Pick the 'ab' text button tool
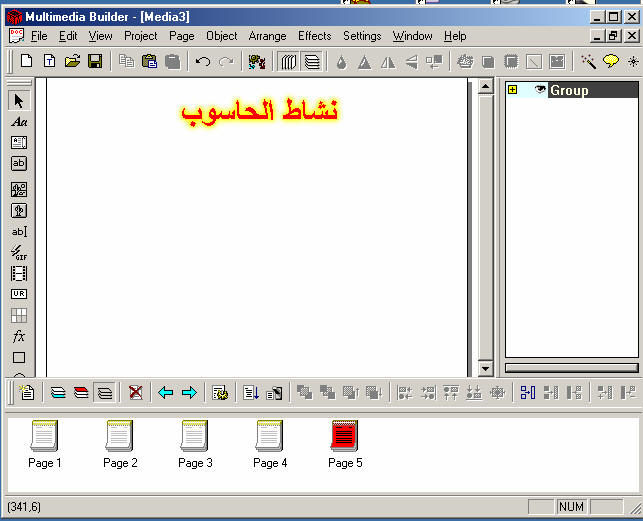 pos(19,163)
